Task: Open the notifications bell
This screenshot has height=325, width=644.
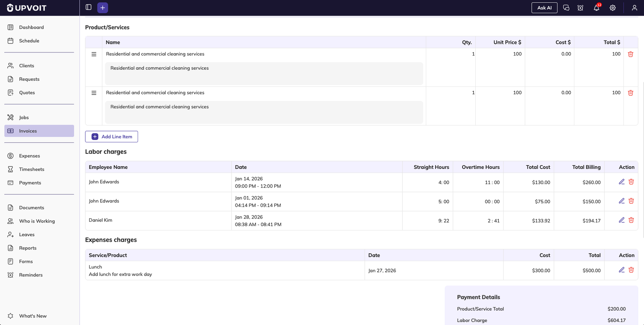Action: pos(597,8)
